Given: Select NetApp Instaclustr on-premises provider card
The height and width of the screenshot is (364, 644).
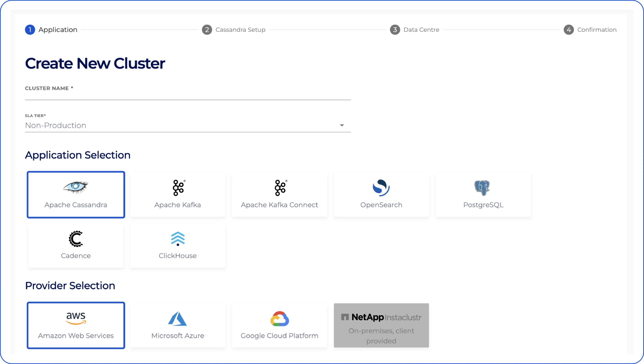Looking at the screenshot, I should pyautogui.click(x=381, y=325).
